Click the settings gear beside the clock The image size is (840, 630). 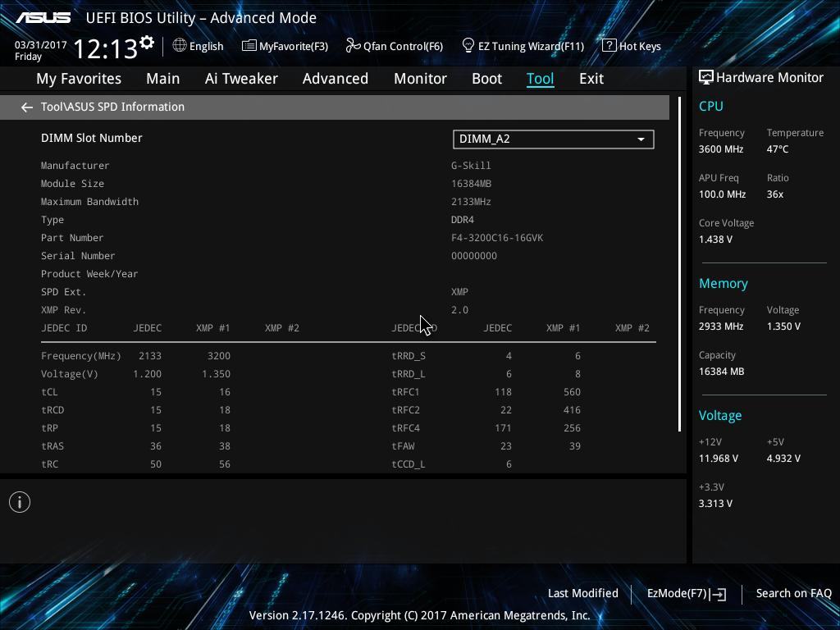(x=147, y=43)
